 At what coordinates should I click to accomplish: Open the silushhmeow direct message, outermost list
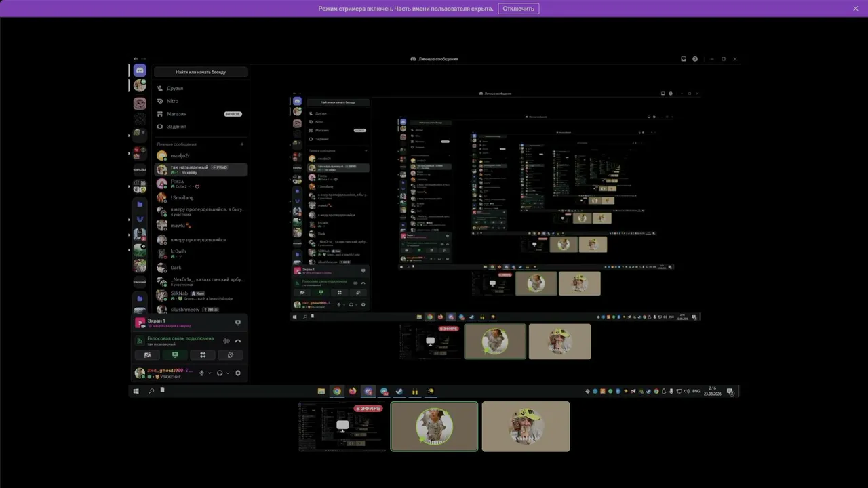coord(201,310)
